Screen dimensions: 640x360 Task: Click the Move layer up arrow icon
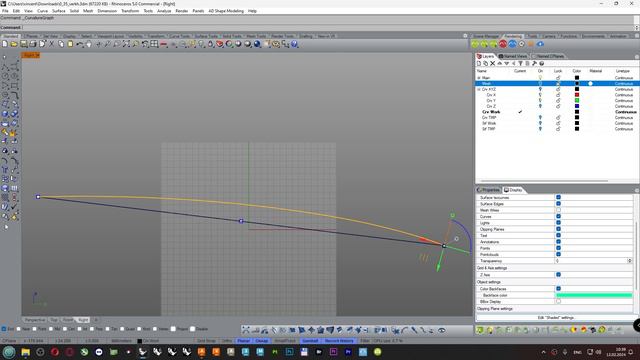500,63
